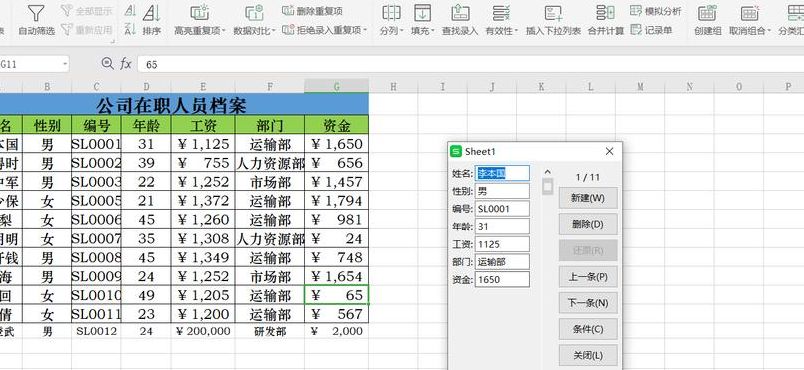Click the 工资 header cell
The image size is (804, 370).
(x=203, y=125)
